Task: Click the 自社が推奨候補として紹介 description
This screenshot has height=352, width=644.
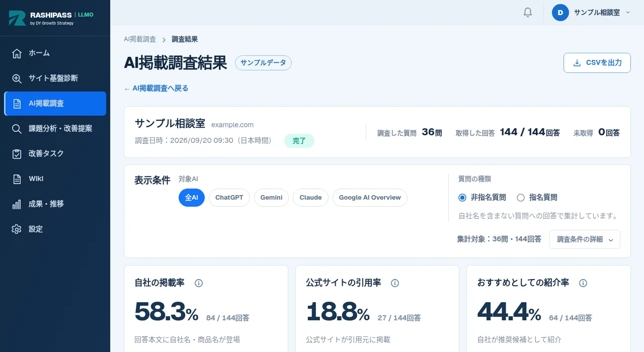Action: click(x=519, y=339)
